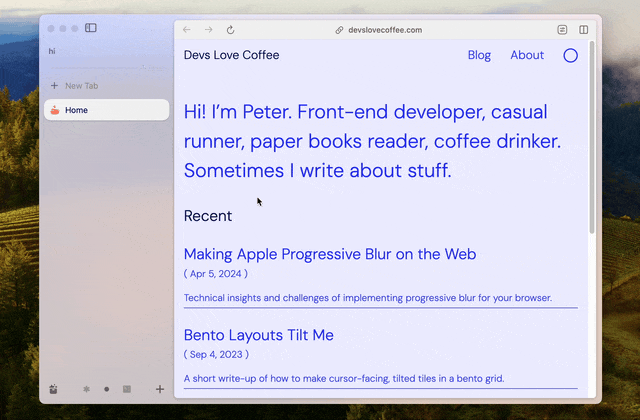Image resolution: width=640 pixels, height=420 pixels.
Task: Open the reader view icon in toolbar
Action: (x=562, y=30)
